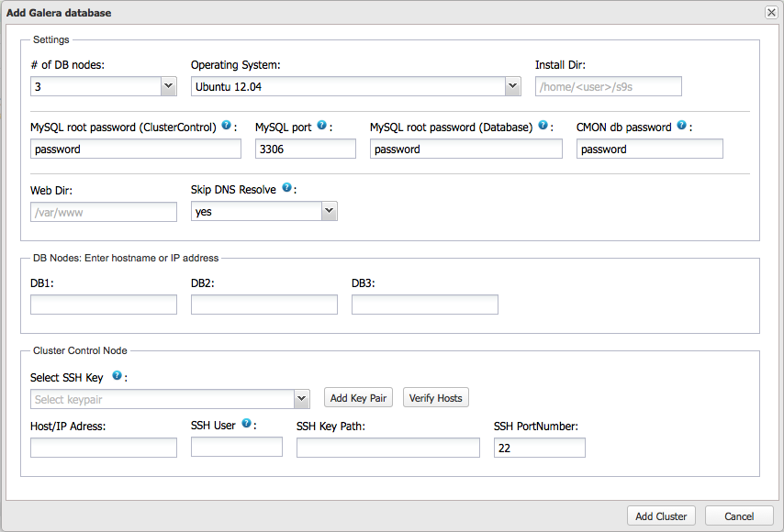Click the Add Cluster button
The image size is (784, 532).
(x=661, y=516)
